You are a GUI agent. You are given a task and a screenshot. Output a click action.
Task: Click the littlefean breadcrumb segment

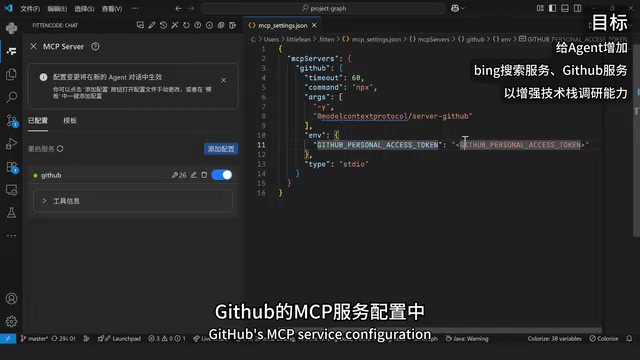pos(298,39)
